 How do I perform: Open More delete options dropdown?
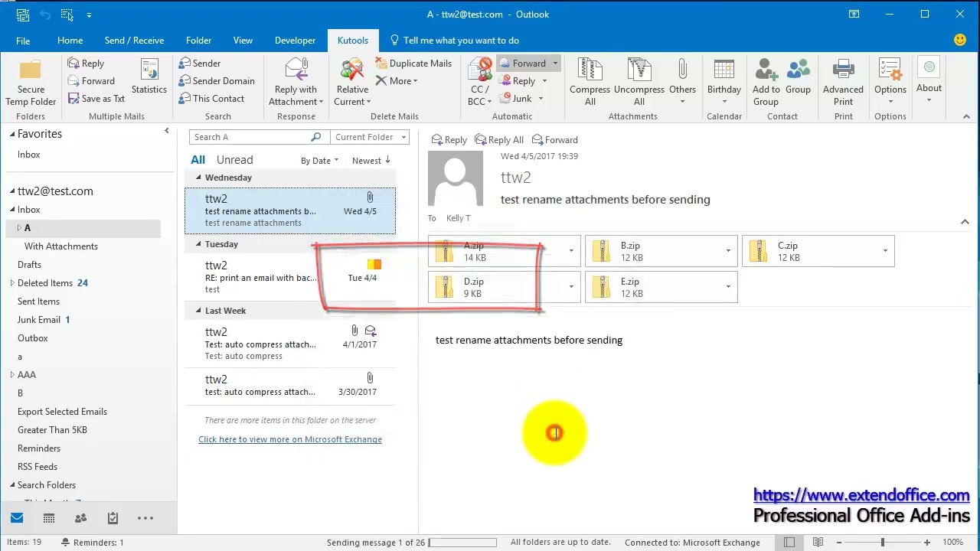[397, 81]
